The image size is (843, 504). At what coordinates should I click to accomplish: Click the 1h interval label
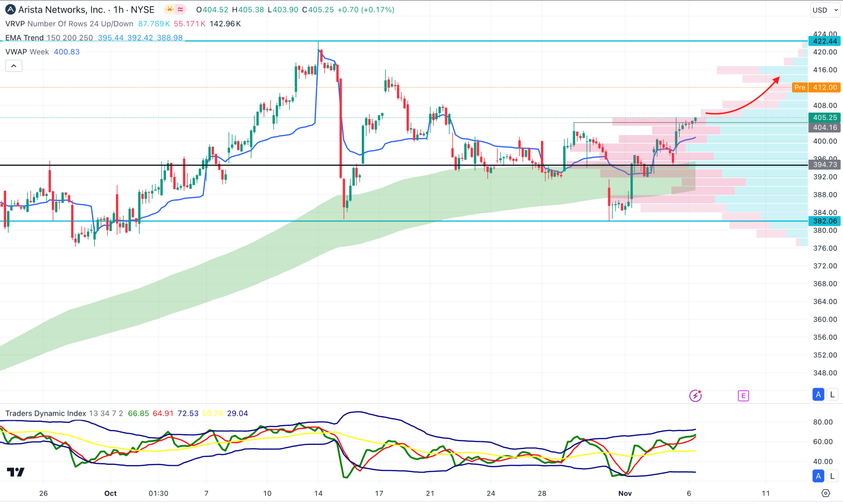point(118,10)
